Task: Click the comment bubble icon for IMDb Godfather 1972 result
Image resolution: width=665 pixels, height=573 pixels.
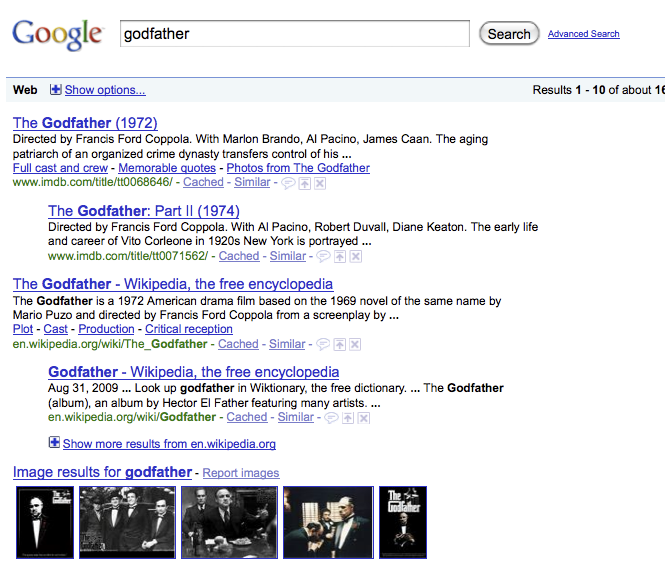Action: point(288,184)
